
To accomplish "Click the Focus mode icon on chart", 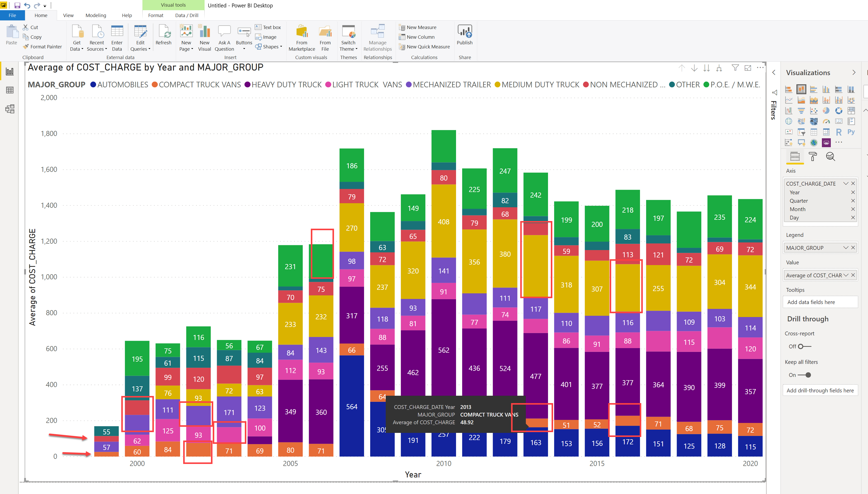I will pyautogui.click(x=747, y=68).
